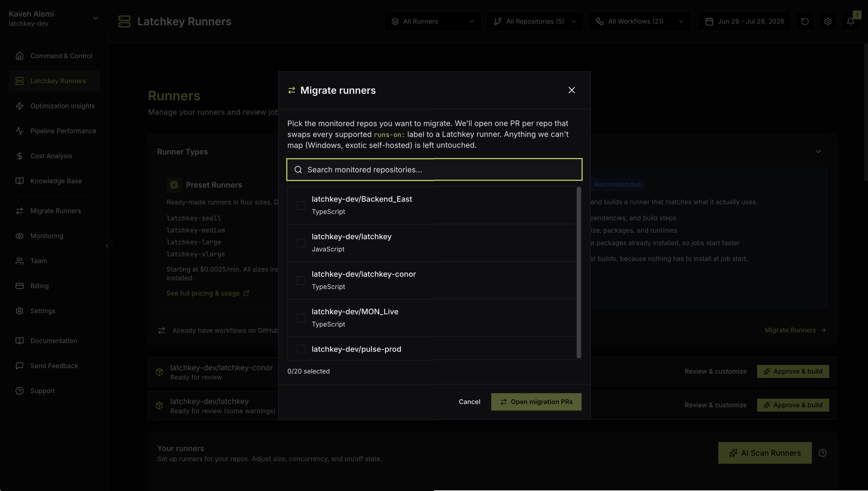Click the Recommended badge
Image resolution: width=868 pixels, height=491 pixels.
point(617,184)
